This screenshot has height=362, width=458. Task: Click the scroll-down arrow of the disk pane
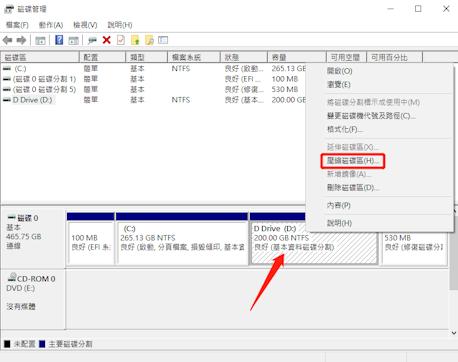(453, 332)
